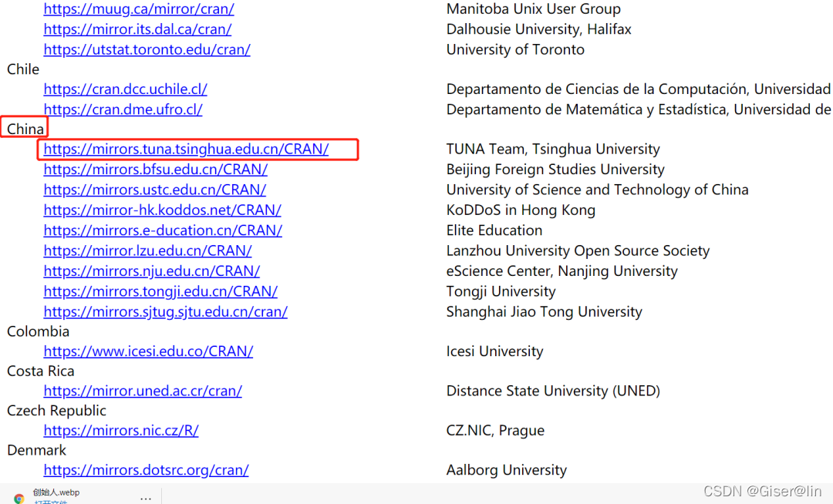This screenshot has width=833, height=504.
Task: Open the mirrors.bfsu.edu.cn CRAN link
Action: click(156, 170)
